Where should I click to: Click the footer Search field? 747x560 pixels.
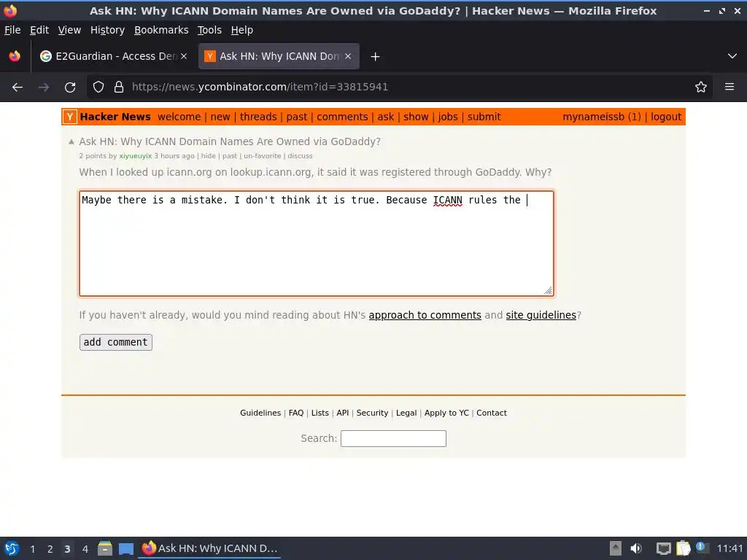[393, 438]
